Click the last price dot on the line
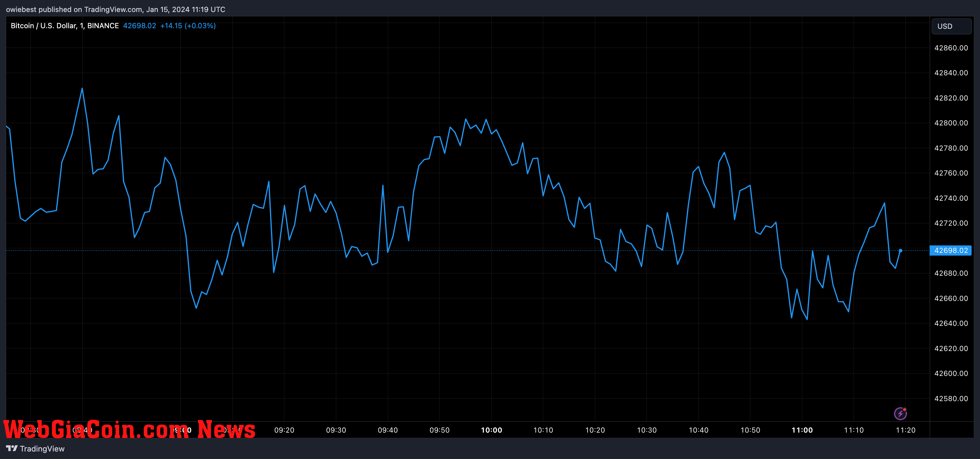This screenshot has height=459, width=980. click(x=900, y=250)
